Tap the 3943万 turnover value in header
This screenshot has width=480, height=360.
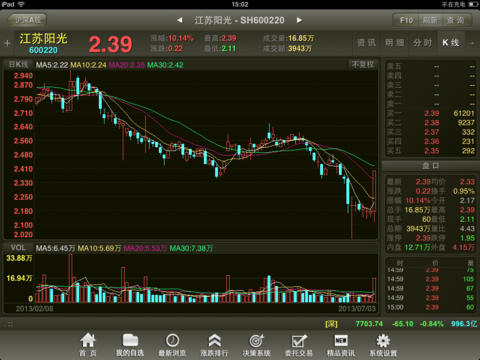[x=300, y=49]
